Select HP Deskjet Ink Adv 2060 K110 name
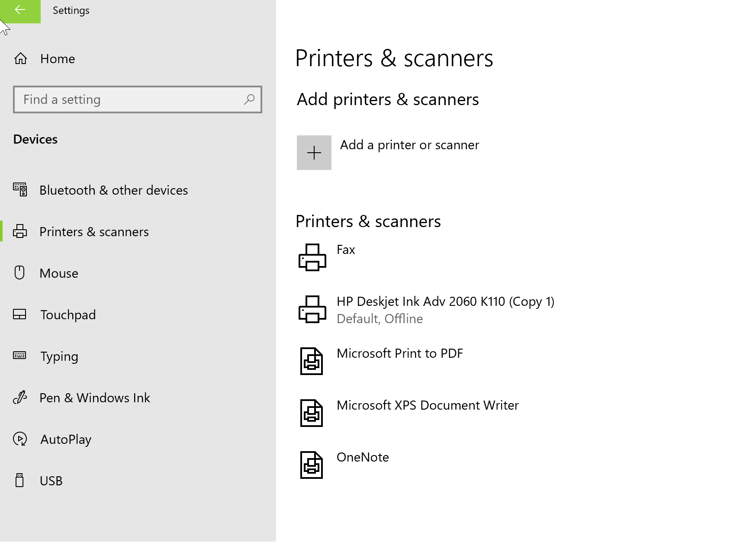 tap(445, 301)
